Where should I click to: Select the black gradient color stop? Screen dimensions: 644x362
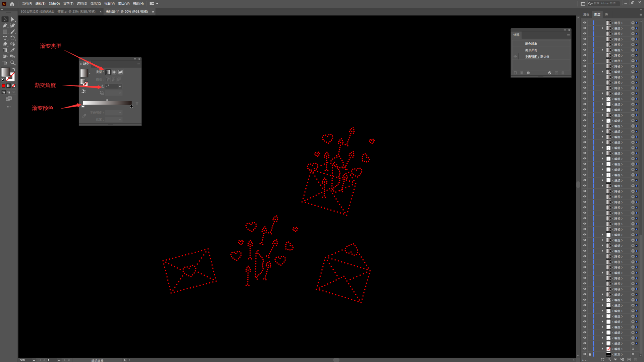(131, 107)
